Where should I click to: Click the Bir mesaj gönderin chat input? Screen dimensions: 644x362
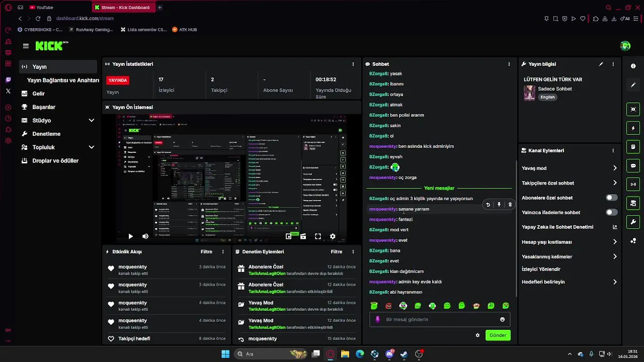point(440,320)
